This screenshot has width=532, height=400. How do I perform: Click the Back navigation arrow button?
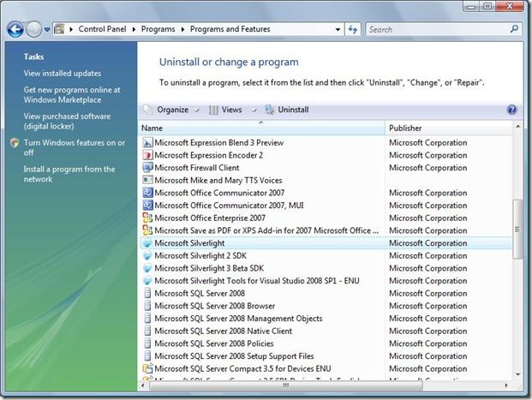15,29
